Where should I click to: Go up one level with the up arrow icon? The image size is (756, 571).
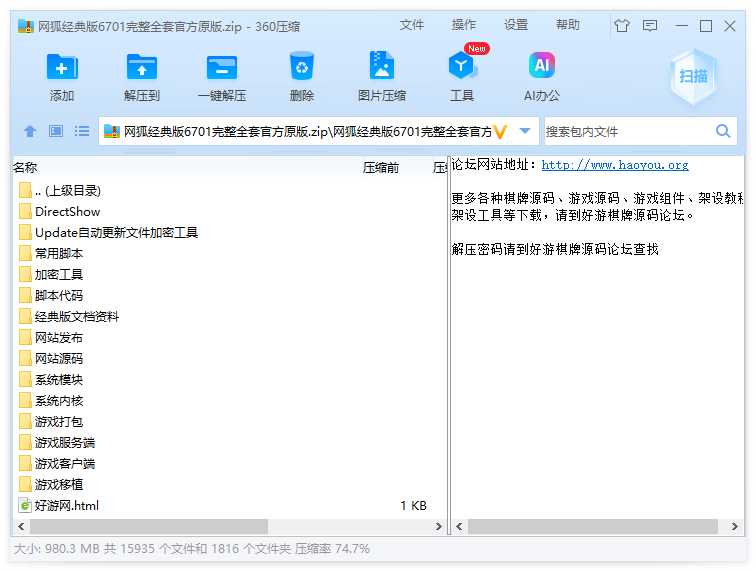coord(30,131)
